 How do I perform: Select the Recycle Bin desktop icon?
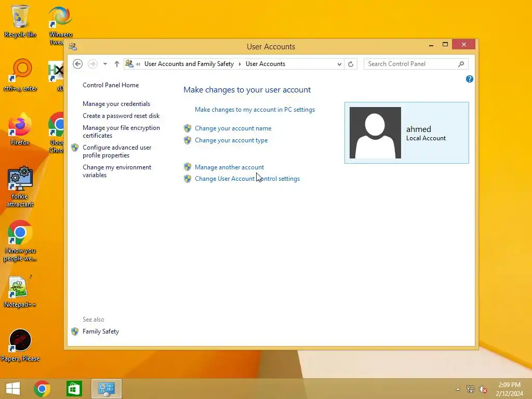(20, 21)
